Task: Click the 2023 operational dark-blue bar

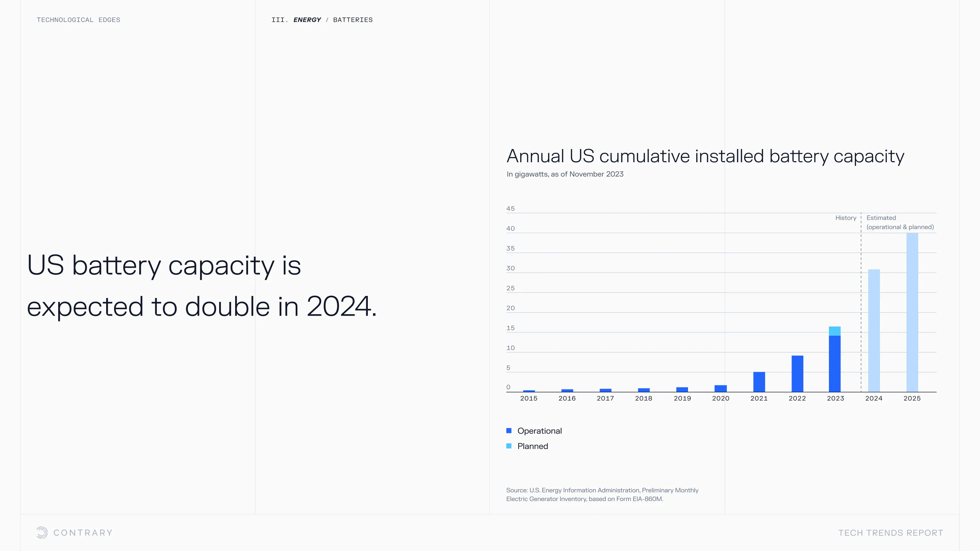Action: click(x=835, y=363)
